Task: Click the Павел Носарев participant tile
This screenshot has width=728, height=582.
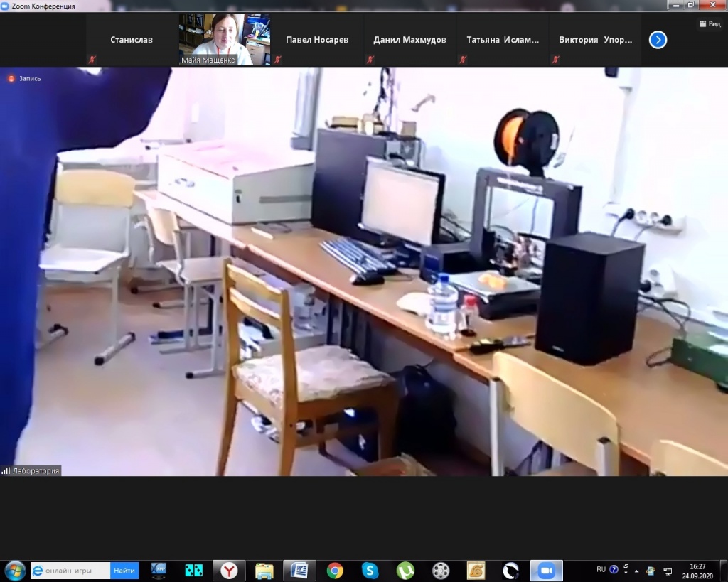Action: [317, 40]
